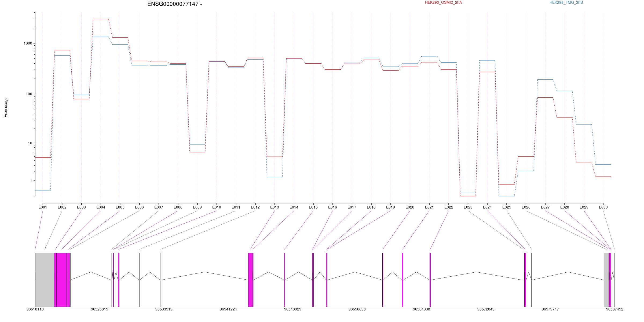Screen dimensions: 644x322
Task: Click the E015 exon label
Action: coord(313,207)
